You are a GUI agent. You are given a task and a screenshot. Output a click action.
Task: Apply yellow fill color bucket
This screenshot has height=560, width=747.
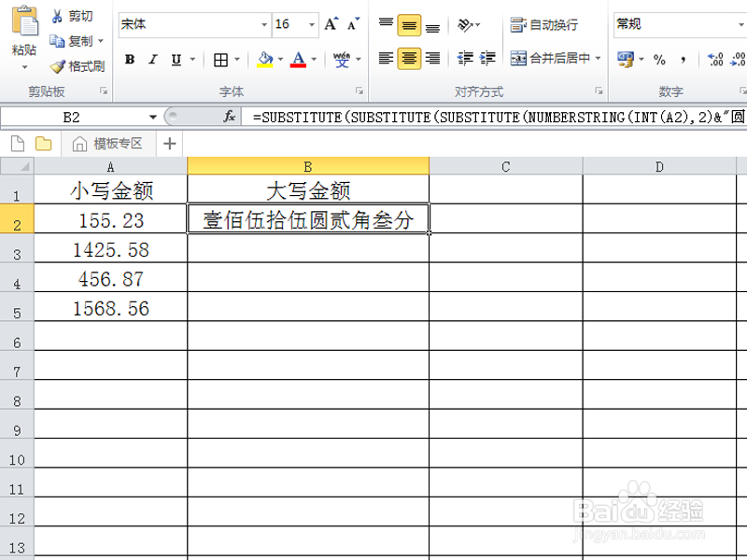(265, 60)
